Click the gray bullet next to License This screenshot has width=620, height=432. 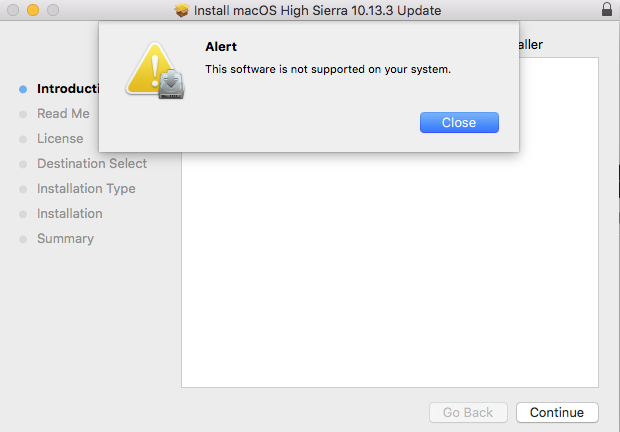tap(23, 139)
